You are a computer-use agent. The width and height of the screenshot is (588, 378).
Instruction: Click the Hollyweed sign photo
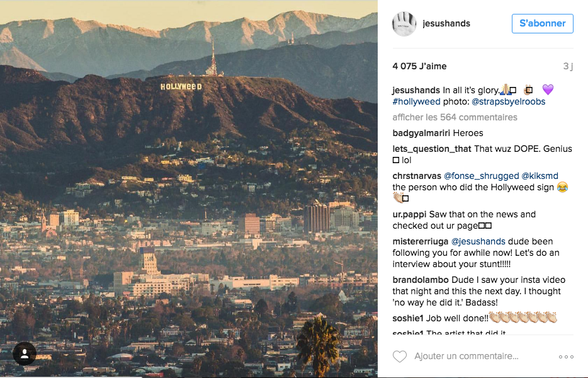pos(189,189)
